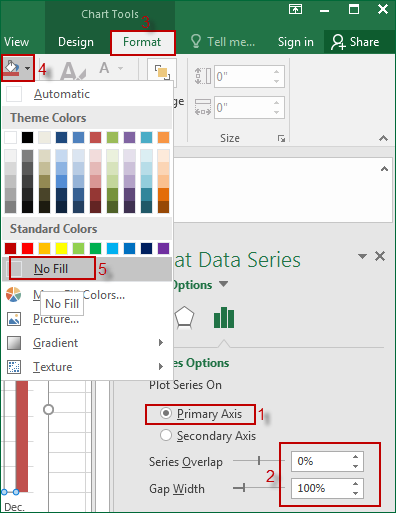Pick the standard dark red swatch
Screen dimensions: 396x513
[11, 248]
